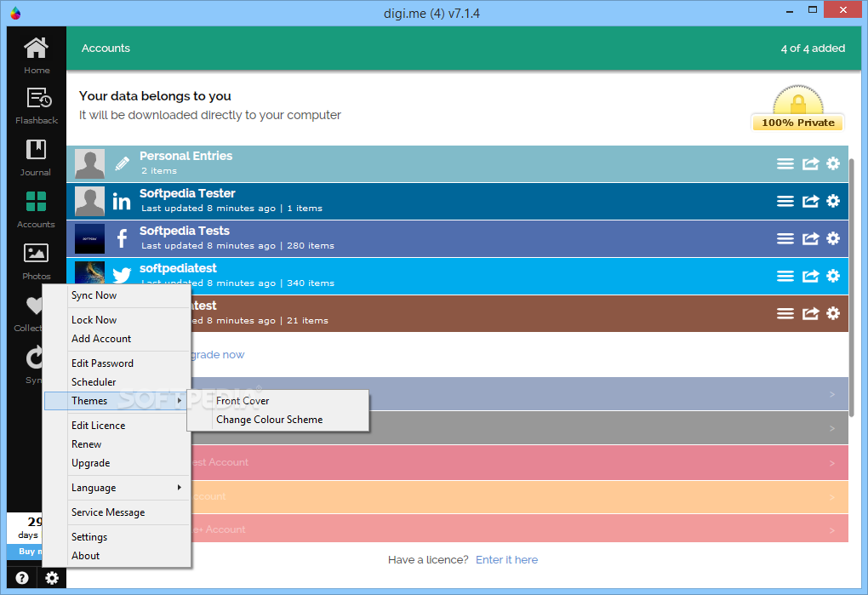
Task: Click the accounts list vertical scrollbar
Action: pos(853,288)
